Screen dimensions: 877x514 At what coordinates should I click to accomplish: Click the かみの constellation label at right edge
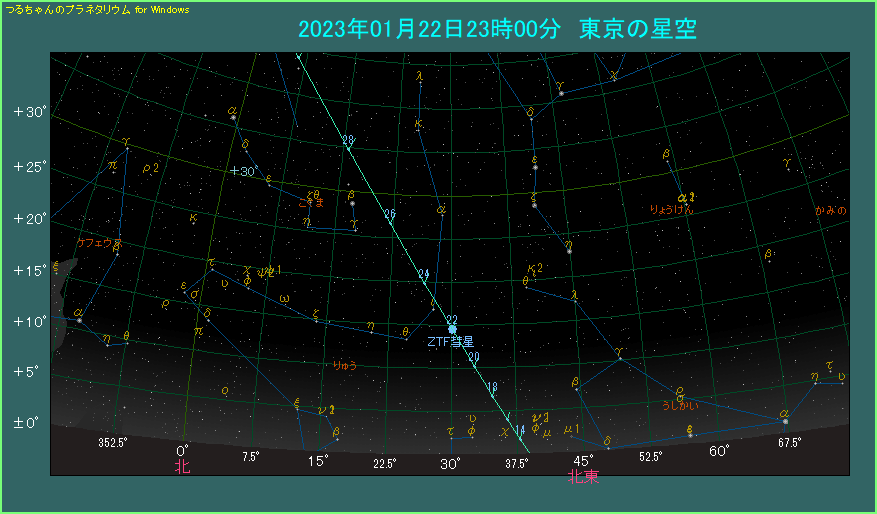[x=830, y=210]
